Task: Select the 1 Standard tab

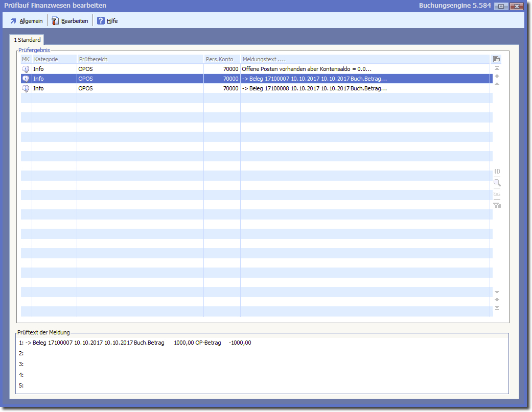Action: (27, 40)
